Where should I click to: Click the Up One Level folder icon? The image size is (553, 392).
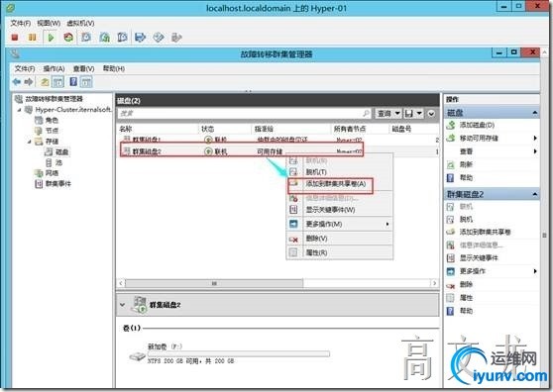(45, 82)
